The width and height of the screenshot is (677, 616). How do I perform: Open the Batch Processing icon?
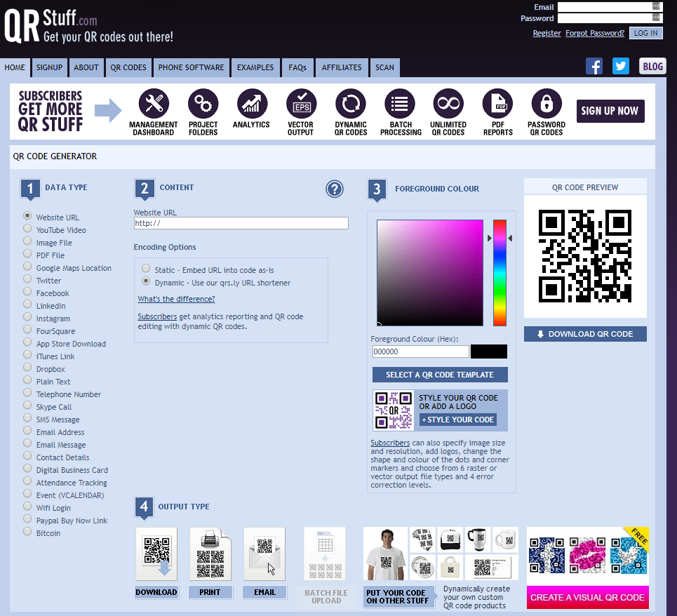[400, 104]
